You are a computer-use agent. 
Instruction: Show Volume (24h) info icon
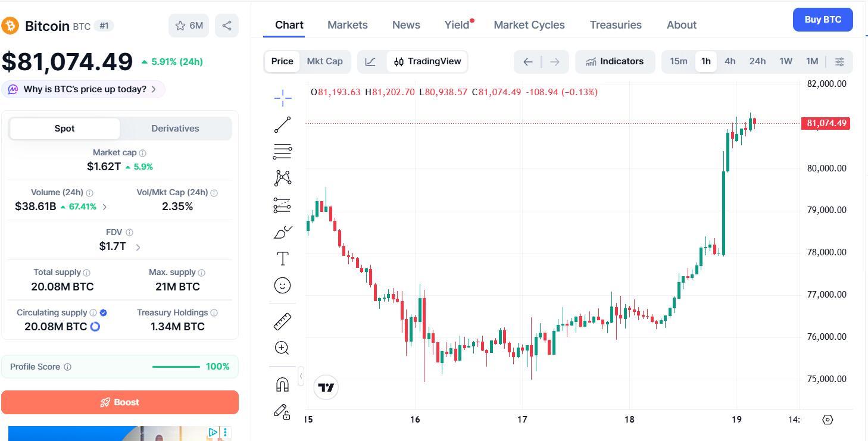point(90,193)
